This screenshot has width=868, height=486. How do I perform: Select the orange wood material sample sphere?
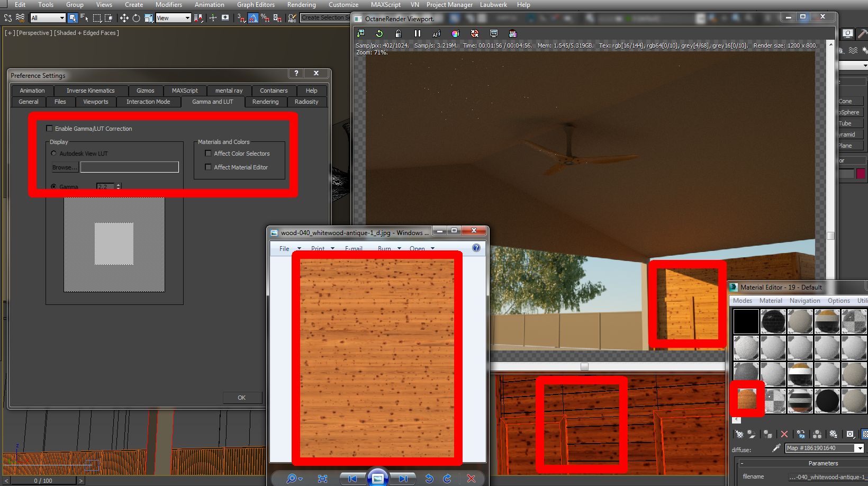point(747,399)
